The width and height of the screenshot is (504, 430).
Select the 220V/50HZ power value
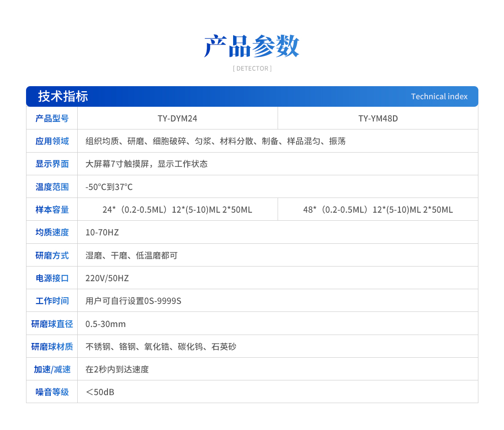[107, 278]
